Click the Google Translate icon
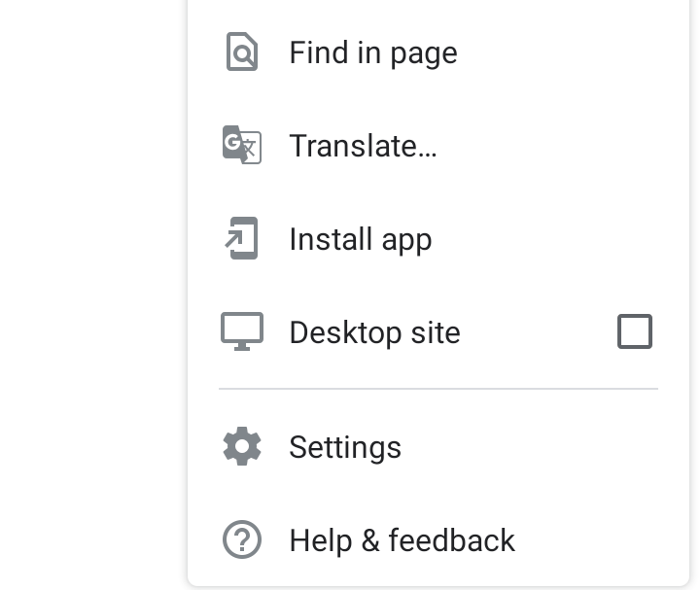Viewport: 700px width, 590px height. coord(242,146)
